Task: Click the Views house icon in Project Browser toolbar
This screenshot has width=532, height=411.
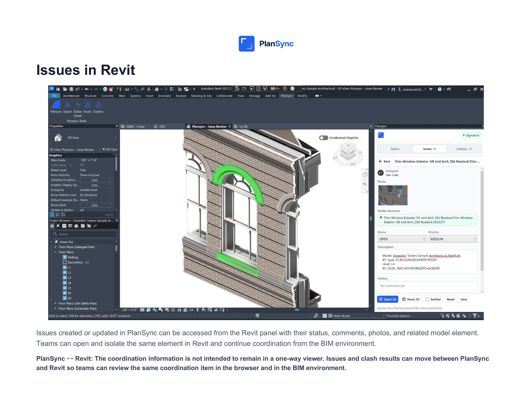Action: tap(52, 226)
